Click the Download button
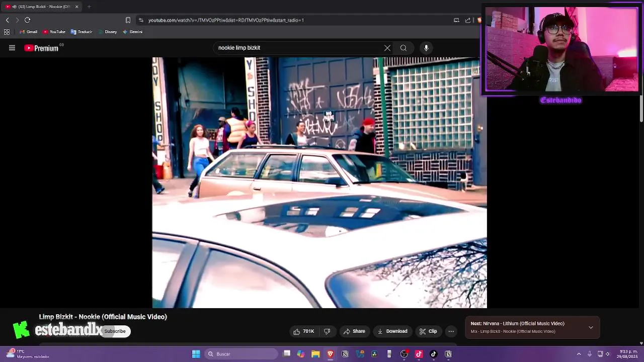This screenshot has width=644, height=362. [x=392, y=331]
